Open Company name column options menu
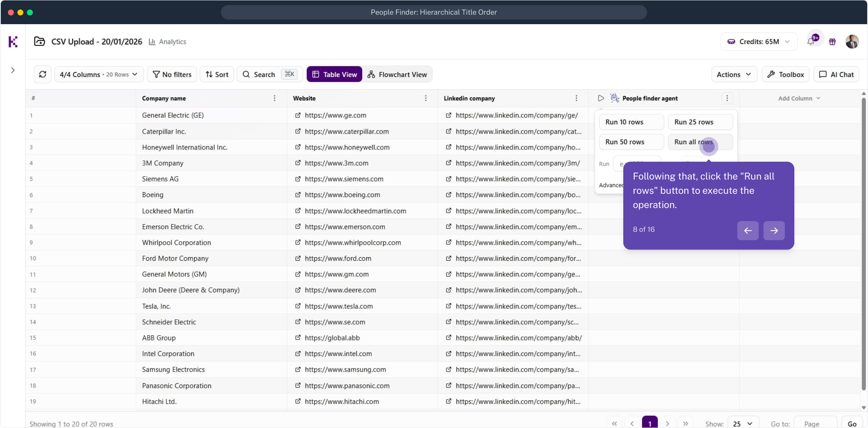 tap(274, 98)
